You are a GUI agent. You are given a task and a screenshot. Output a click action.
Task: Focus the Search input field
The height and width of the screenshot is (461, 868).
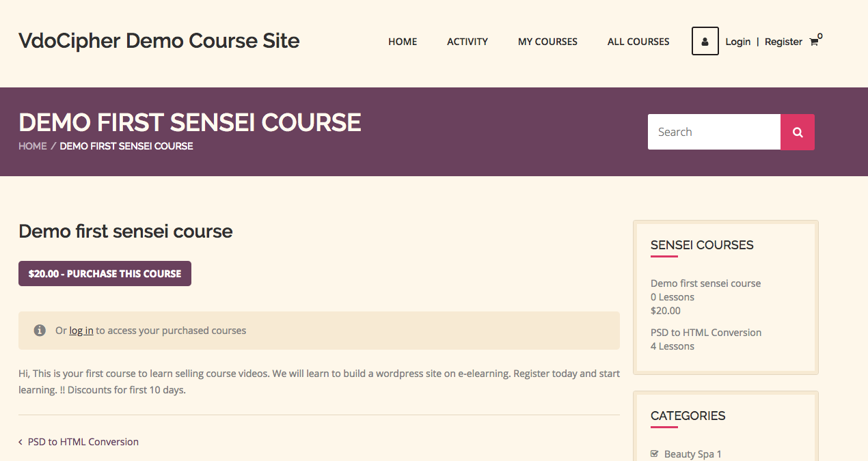pos(714,132)
